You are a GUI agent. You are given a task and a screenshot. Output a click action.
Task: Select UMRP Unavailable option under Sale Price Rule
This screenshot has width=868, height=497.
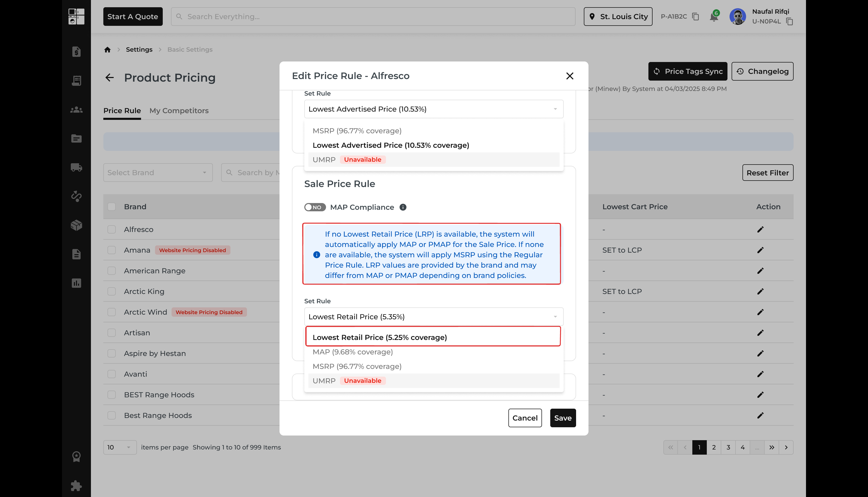(433, 380)
